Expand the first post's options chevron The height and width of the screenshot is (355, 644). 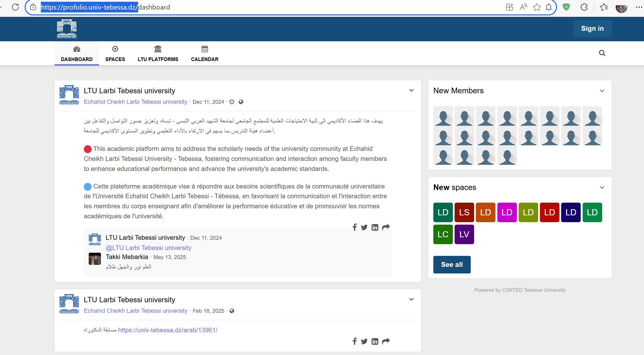coord(411,90)
